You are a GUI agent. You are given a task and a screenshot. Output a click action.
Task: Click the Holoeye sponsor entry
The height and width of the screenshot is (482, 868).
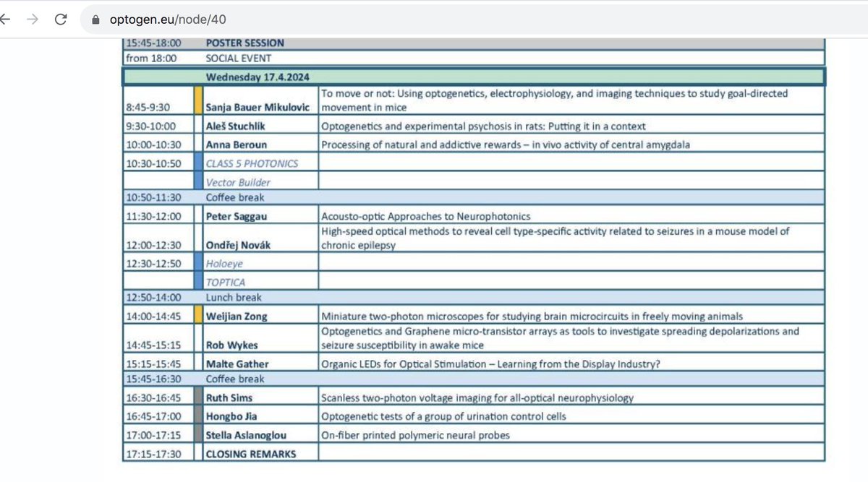(x=224, y=264)
